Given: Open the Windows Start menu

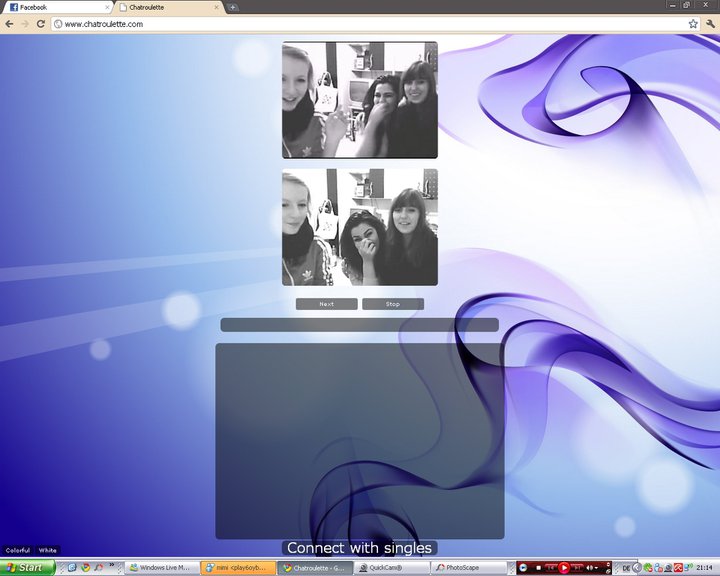Looking at the screenshot, I should click(27, 568).
